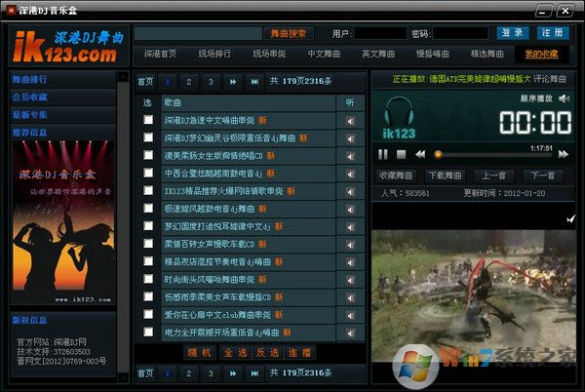Tick IK123精品推荐火爆网络情歌串烧 checkbox
585x392 pixels.
pos(148,190)
